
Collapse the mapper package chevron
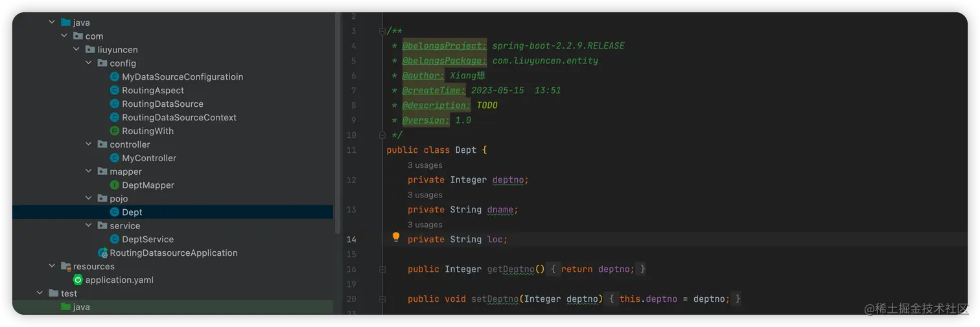coord(89,172)
